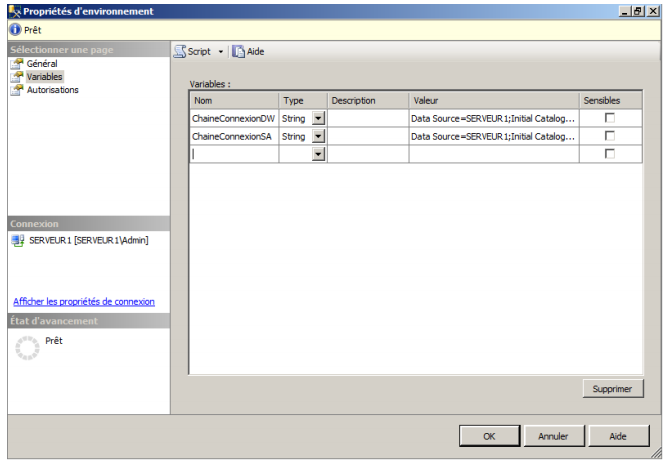Select the Variables page icon

pos(17,77)
